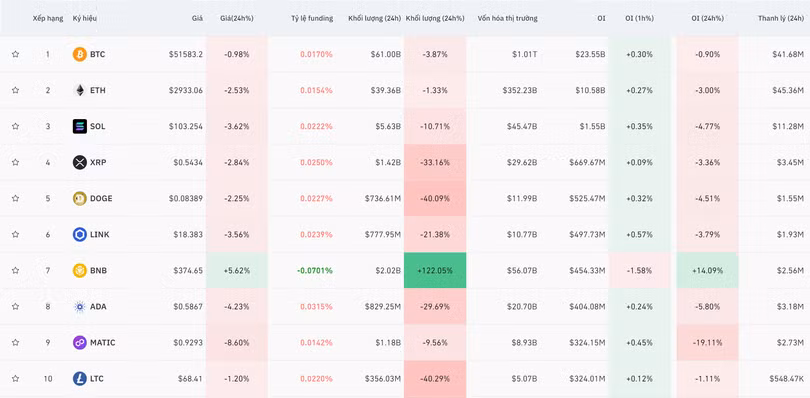
Task: Toggle the favorite star for DOGE
Action: (x=15, y=198)
